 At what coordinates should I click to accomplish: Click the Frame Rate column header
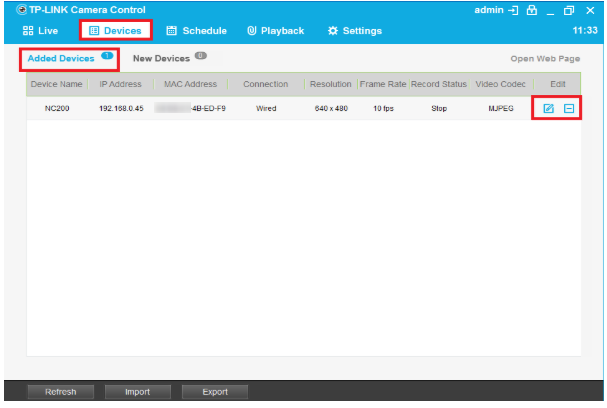pyautogui.click(x=383, y=84)
